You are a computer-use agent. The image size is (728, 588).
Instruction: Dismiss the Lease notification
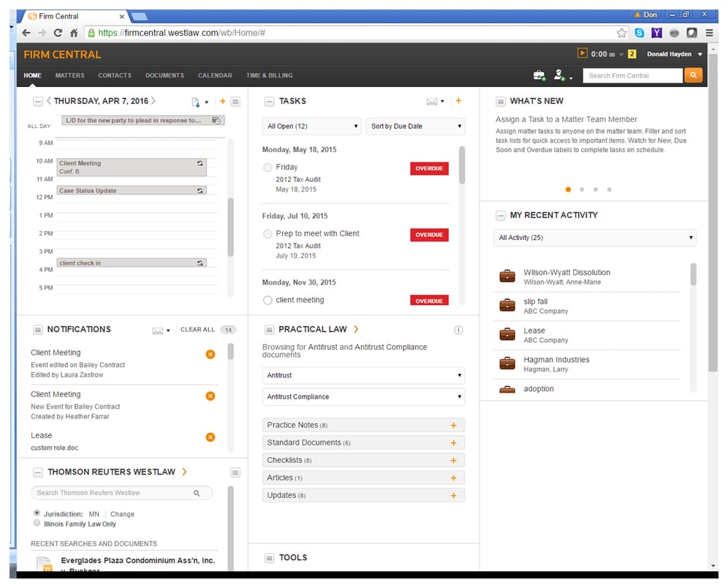(211, 437)
